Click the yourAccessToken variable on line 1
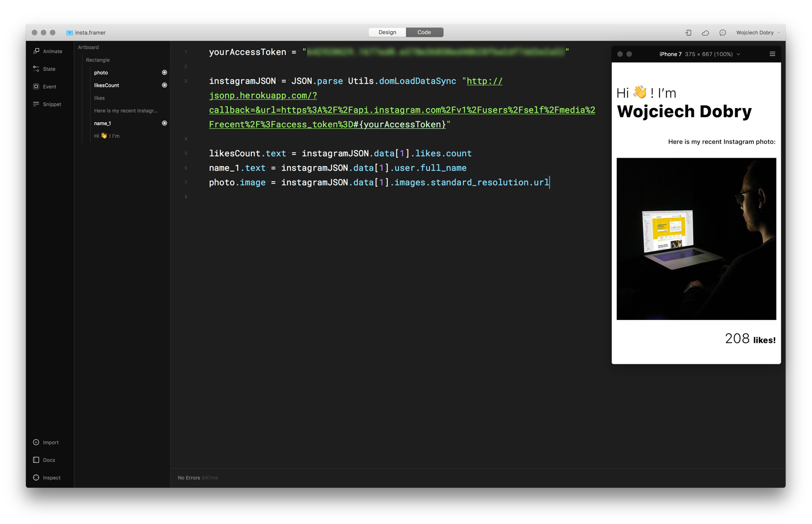The width and height of the screenshot is (812, 524). point(247,52)
